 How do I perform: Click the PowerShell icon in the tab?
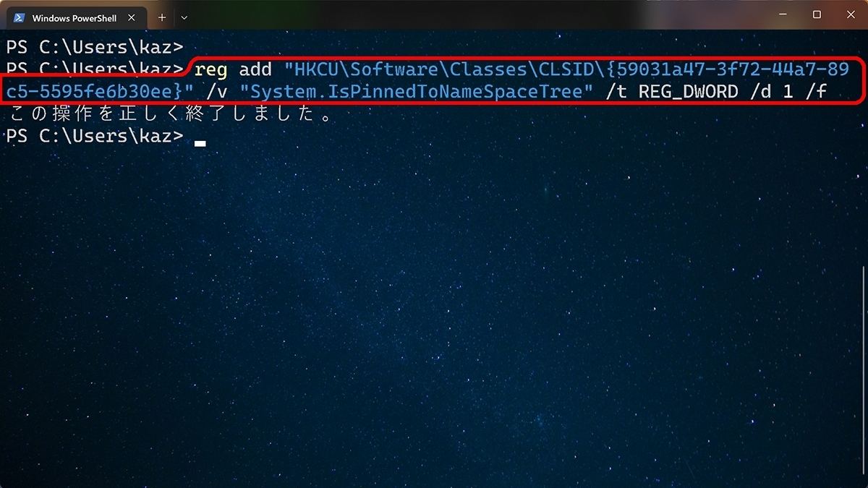20,18
